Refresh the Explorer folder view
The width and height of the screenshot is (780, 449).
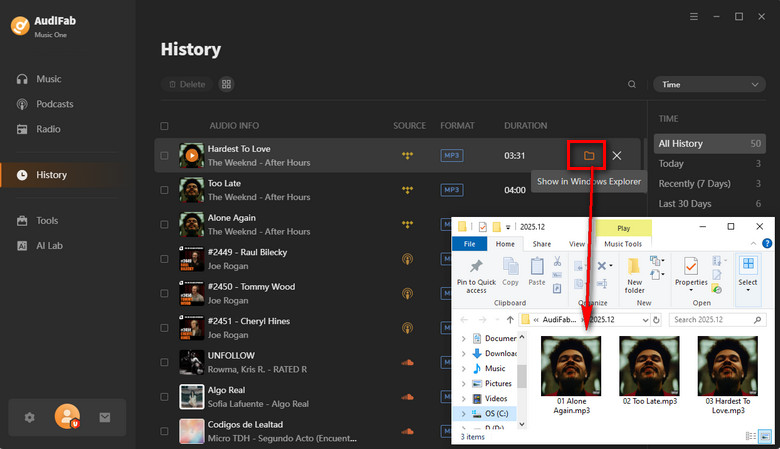click(x=656, y=320)
